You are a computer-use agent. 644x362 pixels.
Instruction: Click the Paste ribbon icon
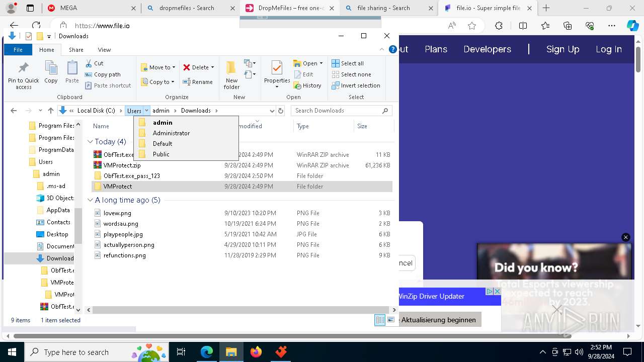point(72,68)
